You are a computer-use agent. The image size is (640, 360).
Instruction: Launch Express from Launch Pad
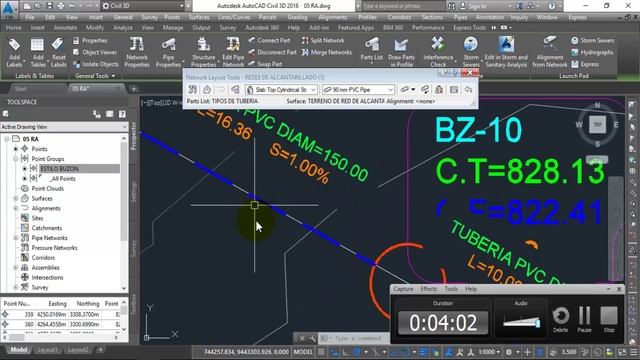point(585,64)
